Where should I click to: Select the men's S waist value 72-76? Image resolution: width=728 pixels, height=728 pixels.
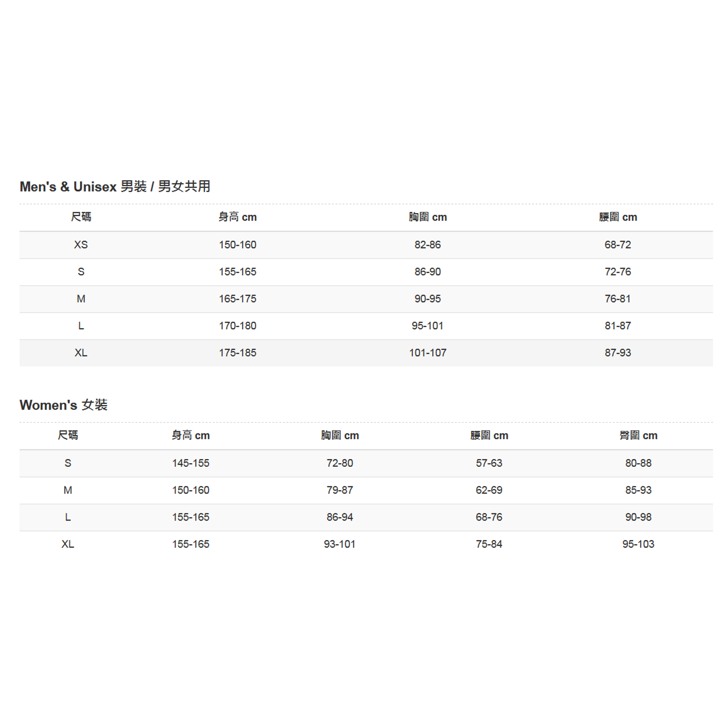pos(617,272)
